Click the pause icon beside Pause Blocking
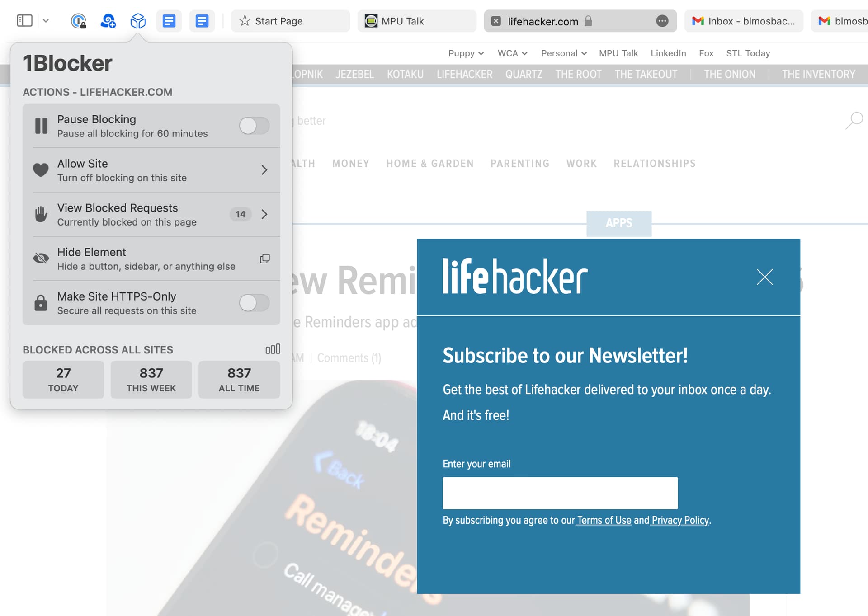Image resolution: width=868 pixels, height=616 pixels. click(x=41, y=126)
